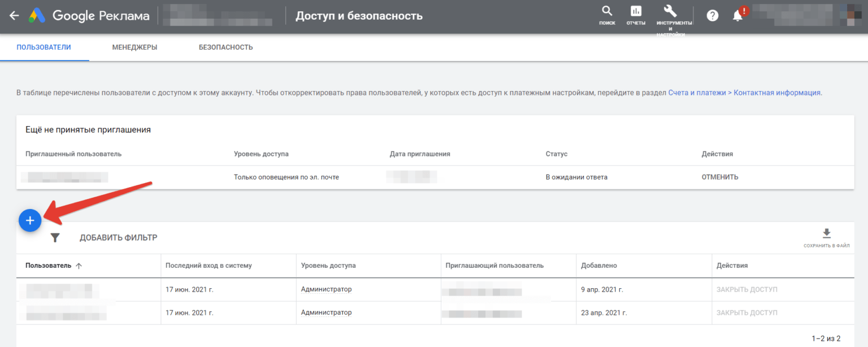This screenshot has height=347, width=868.
Task: Click Добавить фильтр text
Action: (118, 238)
